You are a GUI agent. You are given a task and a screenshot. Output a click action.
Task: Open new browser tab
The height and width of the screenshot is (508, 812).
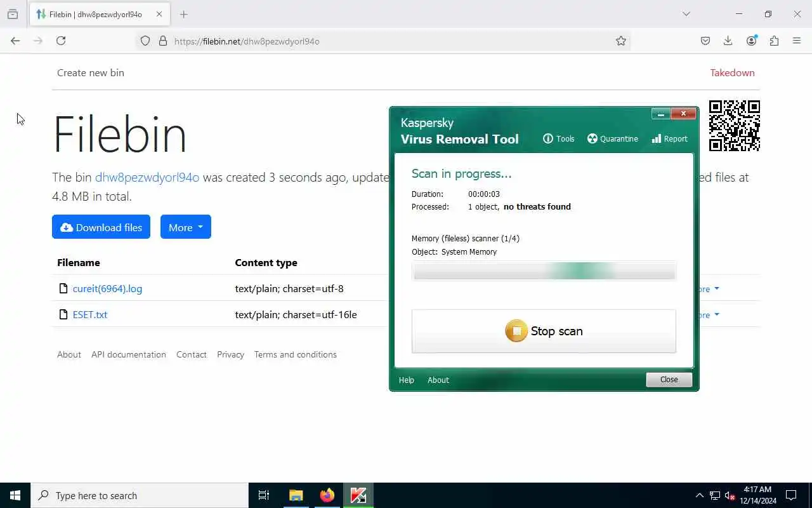tap(184, 14)
